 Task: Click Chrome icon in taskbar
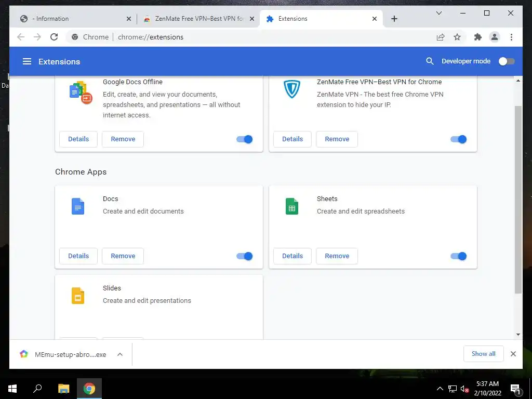pyautogui.click(x=89, y=389)
